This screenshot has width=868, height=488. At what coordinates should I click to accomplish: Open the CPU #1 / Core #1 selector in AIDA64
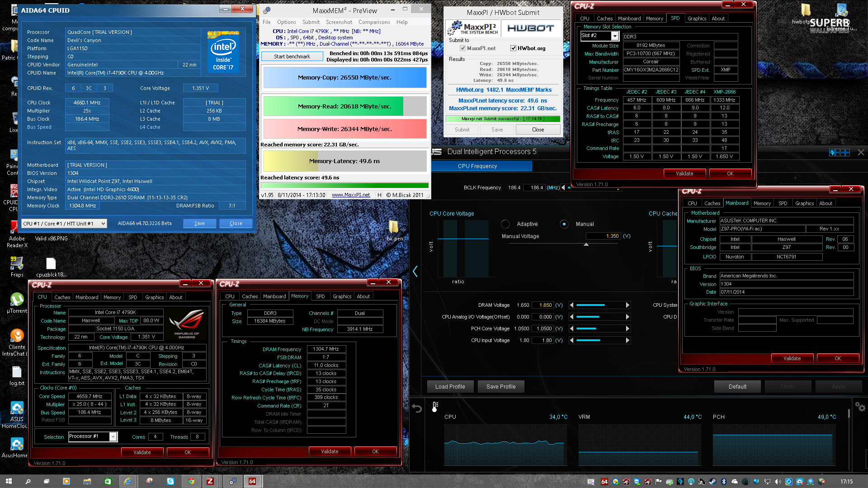click(64, 223)
